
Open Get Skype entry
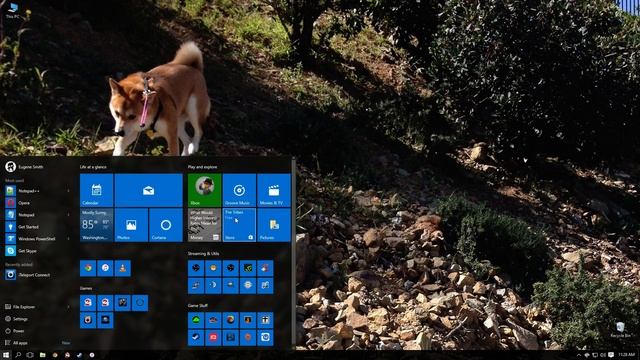point(37,251)
